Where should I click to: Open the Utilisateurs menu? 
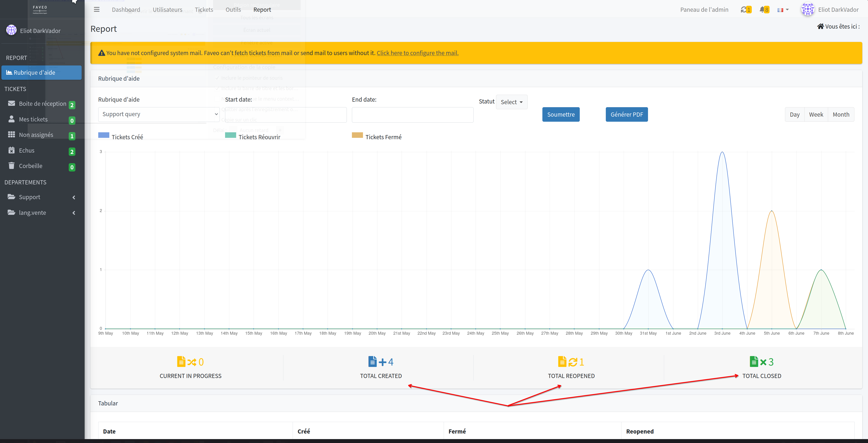(x=167, y=10)
